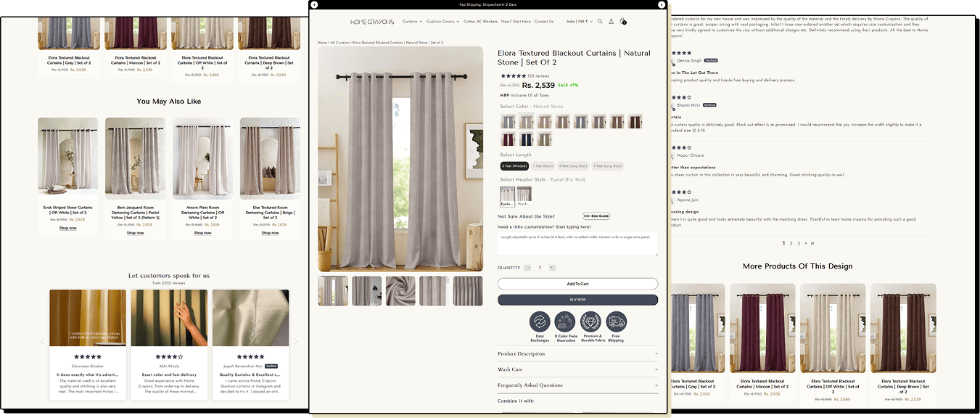Click the swirled fabric thumbnail image

[400, 291]
